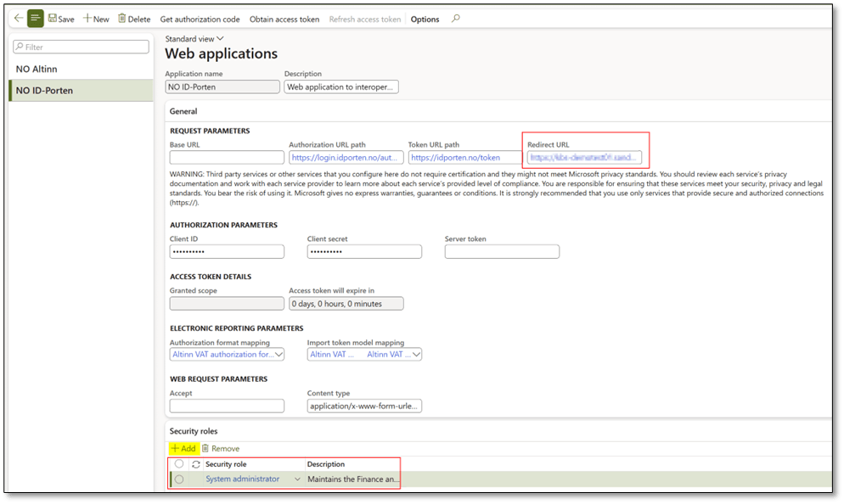The width and height of the screenshot is (844, 504).
Task: Click Get authorization code
Action: (x=200, y=19)
